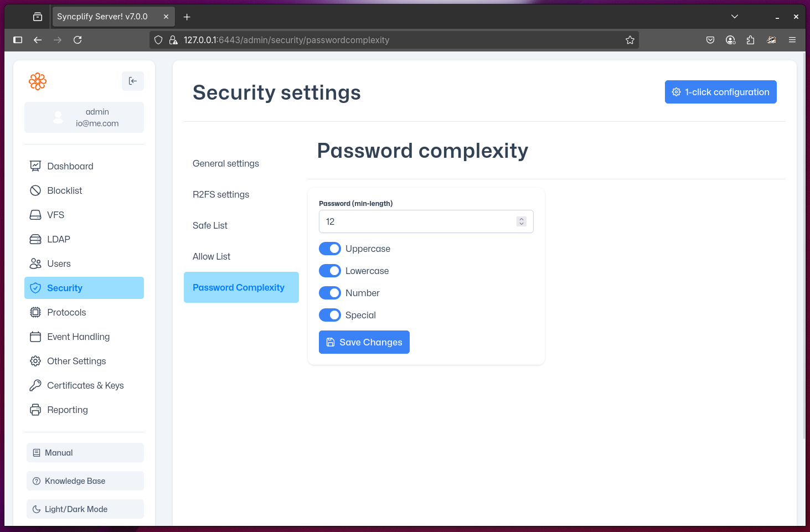
Task: Click the Save Changes button
Action: coord(364,342)
